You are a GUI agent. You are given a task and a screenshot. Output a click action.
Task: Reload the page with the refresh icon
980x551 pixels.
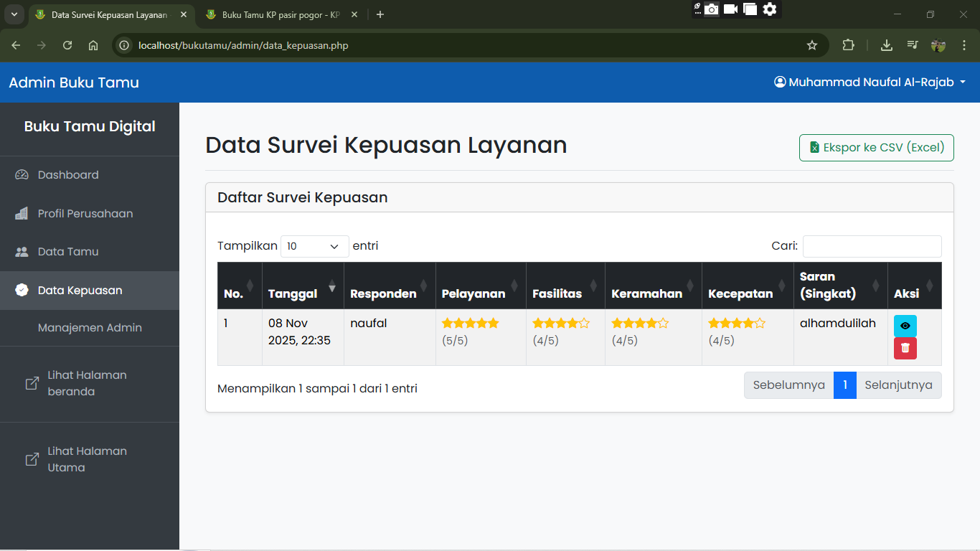tap(67, 45)
